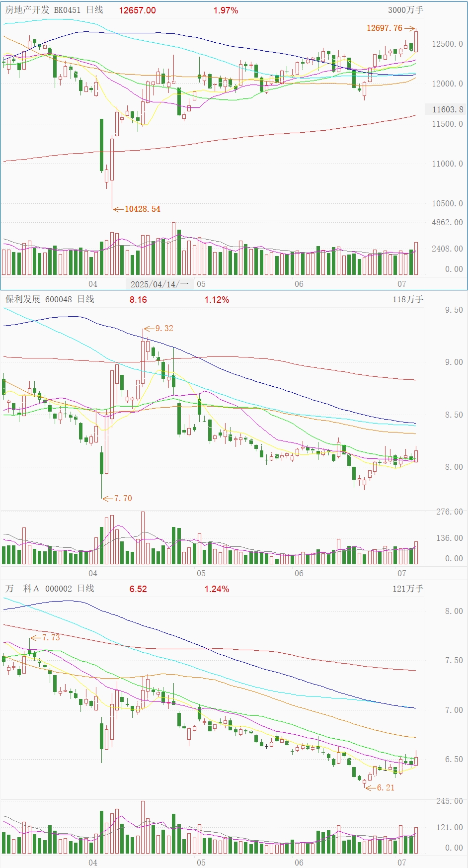Click the 房地产开发 BK0451 日线 chart title
468x868 pixels.
[55, 10]
